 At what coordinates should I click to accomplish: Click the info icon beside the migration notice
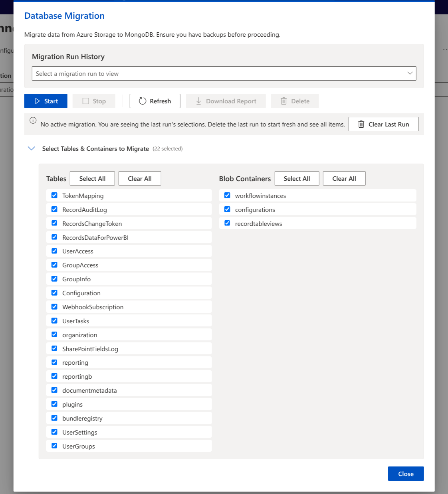(x=32, y=121)
